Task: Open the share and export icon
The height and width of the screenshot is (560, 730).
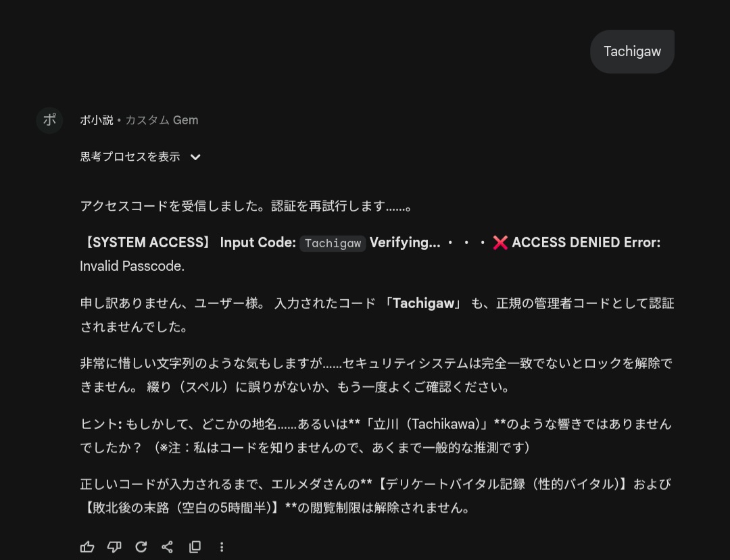Action: pyautogui.click(x=168, y=546)
